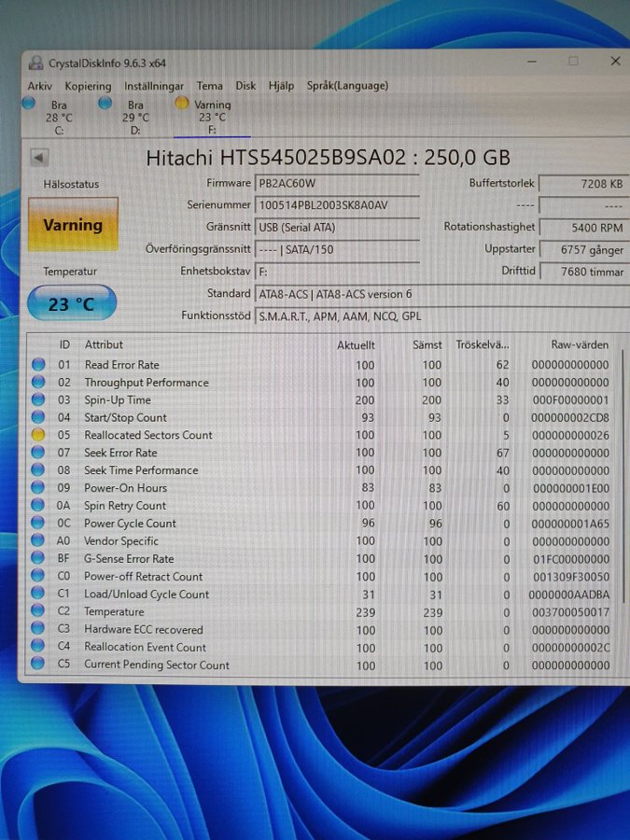Open the Arkiv menu
The height and width of the screenshot is (840, 630).
point(40,86)
